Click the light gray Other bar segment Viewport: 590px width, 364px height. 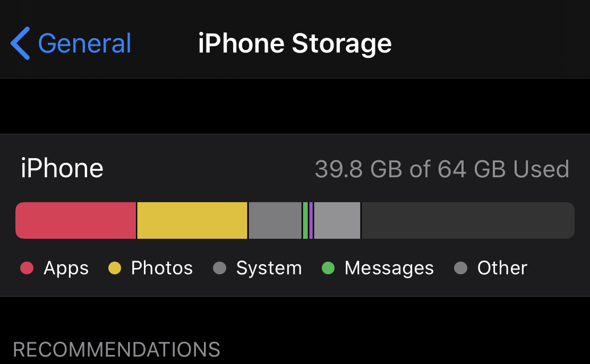(x=337, y=220)
